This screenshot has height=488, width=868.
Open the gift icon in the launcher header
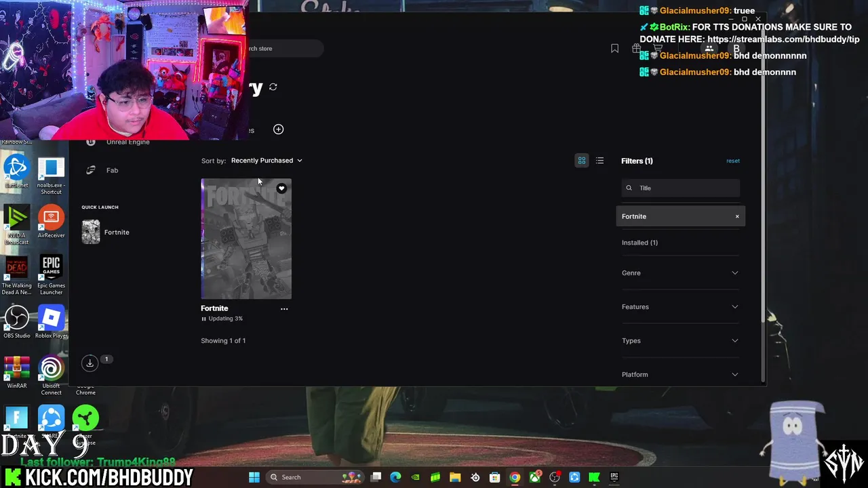point(636,48)
